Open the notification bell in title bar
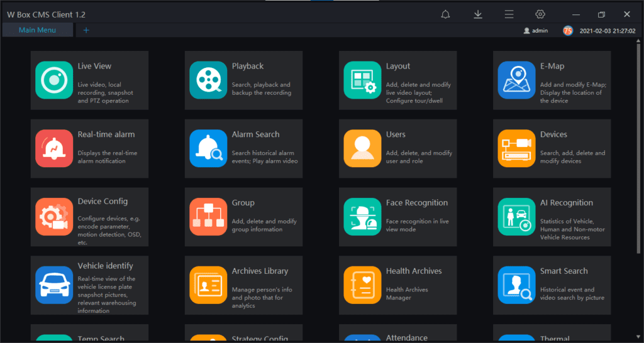Viewport: 644px width, 343px height. pyautogui.click(x=445, y=14)
